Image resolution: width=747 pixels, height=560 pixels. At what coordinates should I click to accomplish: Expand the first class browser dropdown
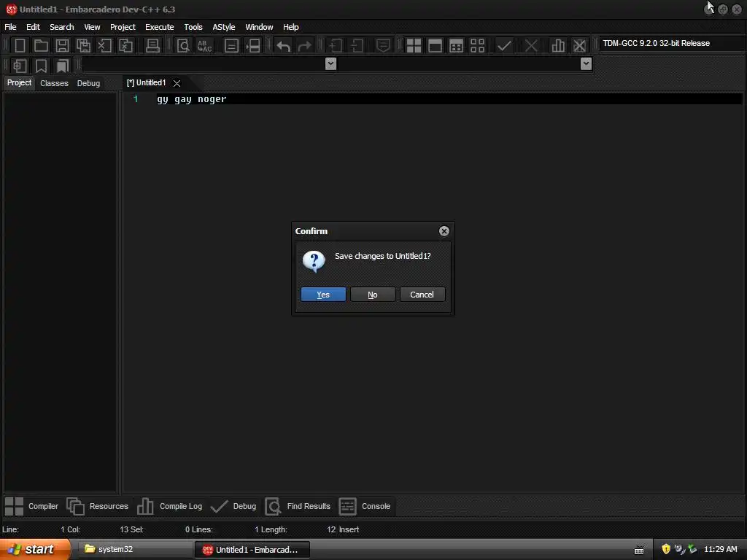[330, 64]
